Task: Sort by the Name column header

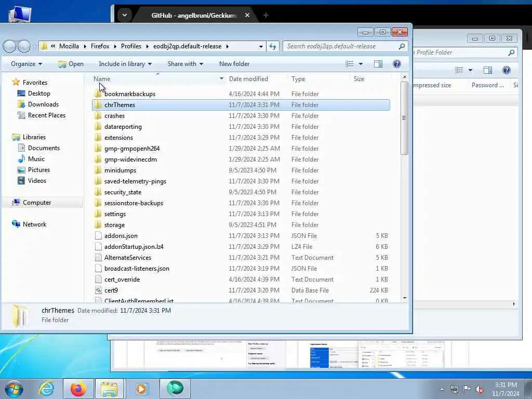Action: click(102, 79)
